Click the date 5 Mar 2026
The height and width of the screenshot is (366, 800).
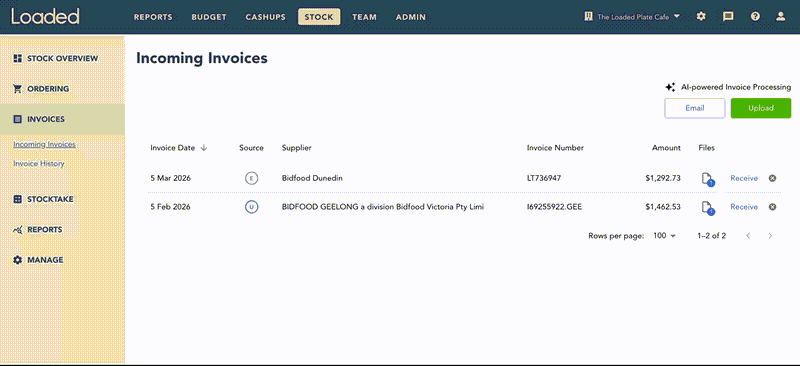[x=170, y=178]
